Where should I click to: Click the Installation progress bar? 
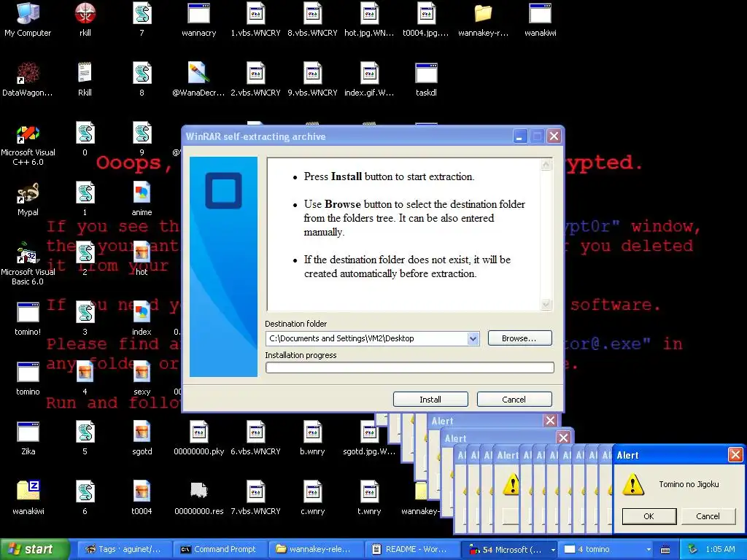[410, 367]
